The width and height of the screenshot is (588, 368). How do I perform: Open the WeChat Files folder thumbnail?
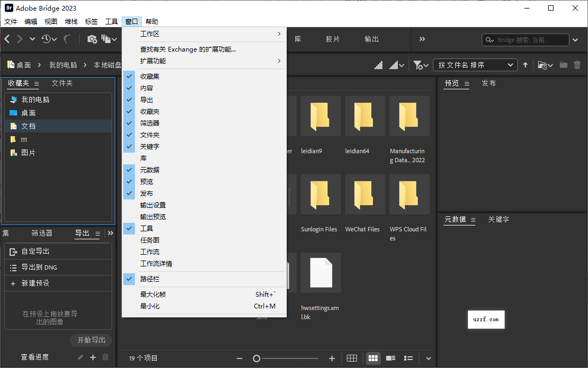tap(364, 194)
